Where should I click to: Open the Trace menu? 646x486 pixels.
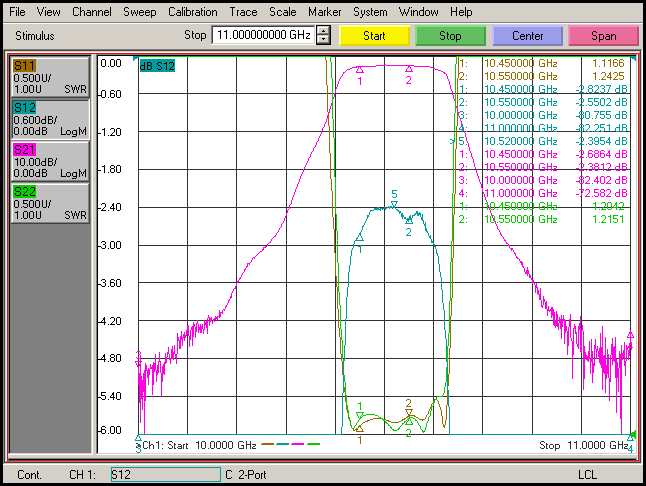coord(243,12)
